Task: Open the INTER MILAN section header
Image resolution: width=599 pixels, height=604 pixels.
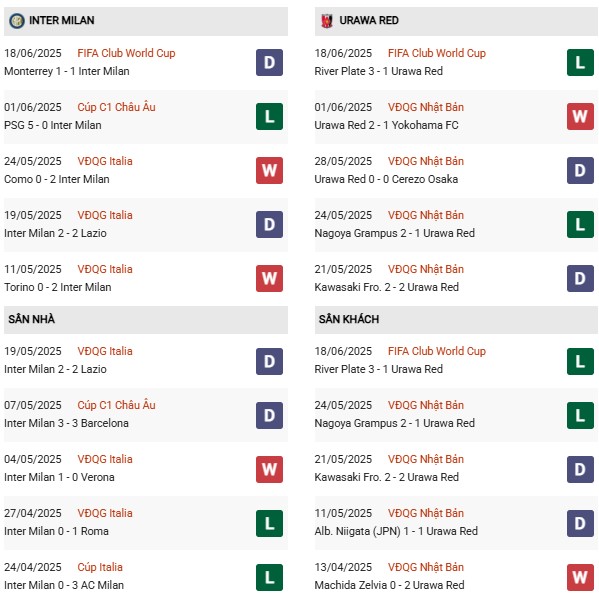Action: click(x=146, y=21)
